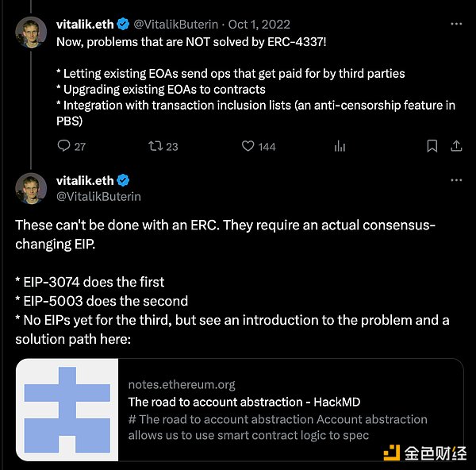Share the first tweet

pyautogui.click(x=456, y=146)
